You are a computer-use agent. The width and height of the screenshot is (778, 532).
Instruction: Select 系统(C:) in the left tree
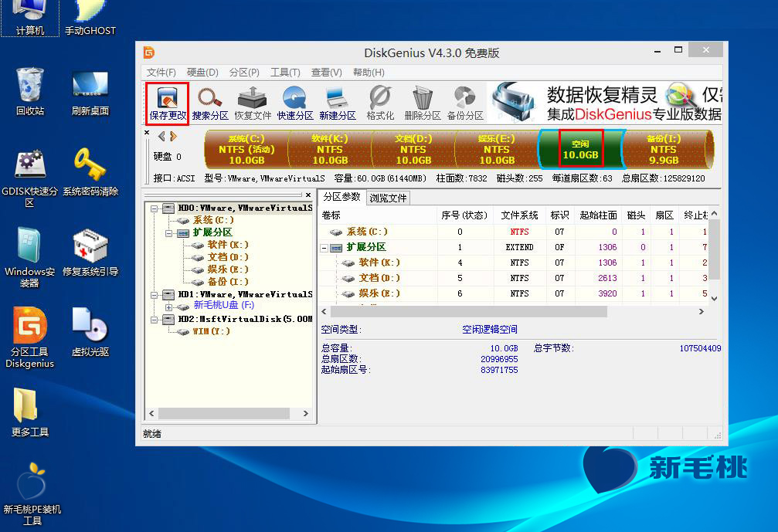(213, 220)
